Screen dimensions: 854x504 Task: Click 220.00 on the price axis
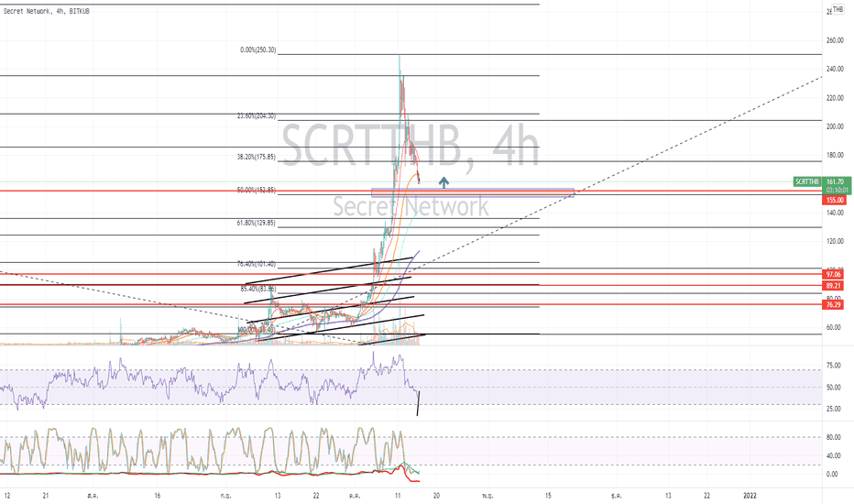click(x=835, y=98)
